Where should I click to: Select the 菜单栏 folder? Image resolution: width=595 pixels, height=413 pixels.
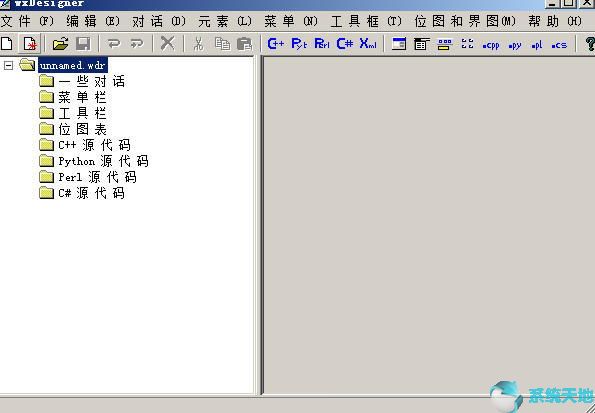[82, 97]
